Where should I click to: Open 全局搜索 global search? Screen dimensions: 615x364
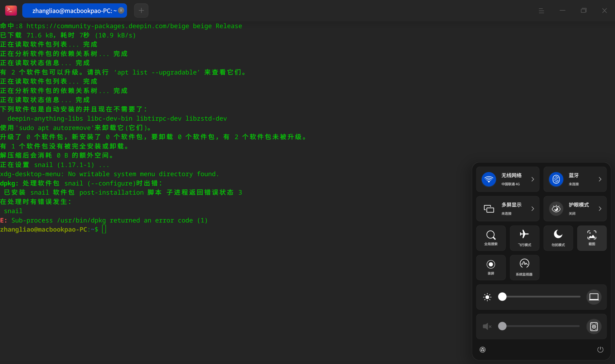(x=491, y=238)
